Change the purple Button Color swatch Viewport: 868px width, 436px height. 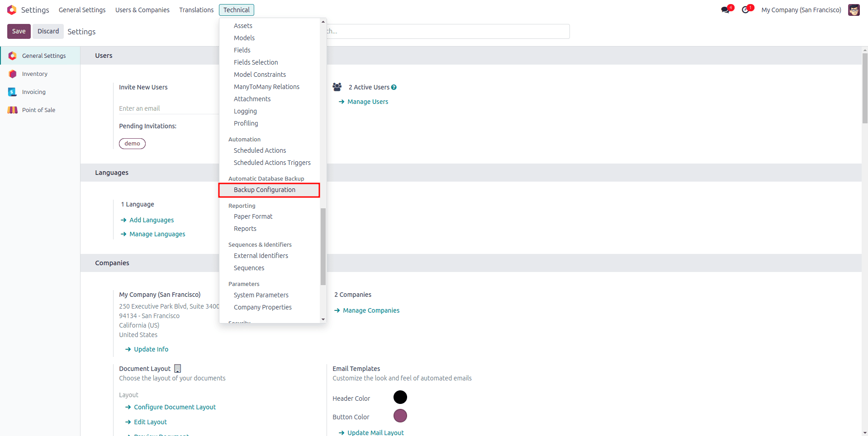tap(400, 416)
